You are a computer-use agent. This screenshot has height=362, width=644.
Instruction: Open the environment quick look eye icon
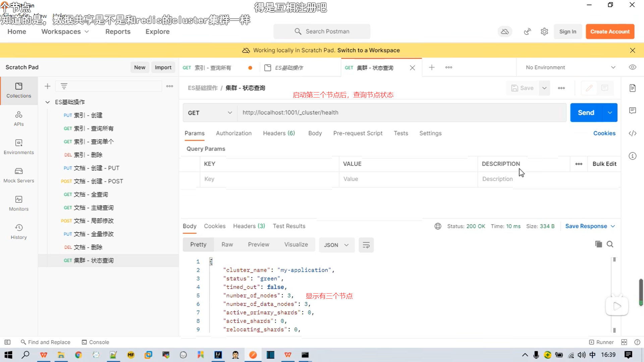pyautogui.click(x=632, y=67)
